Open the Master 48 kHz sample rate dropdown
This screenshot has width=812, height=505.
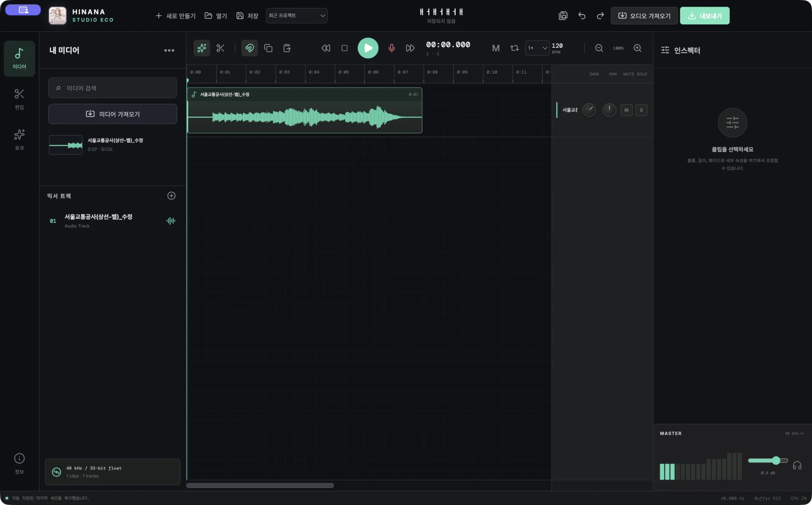point(794,433)
